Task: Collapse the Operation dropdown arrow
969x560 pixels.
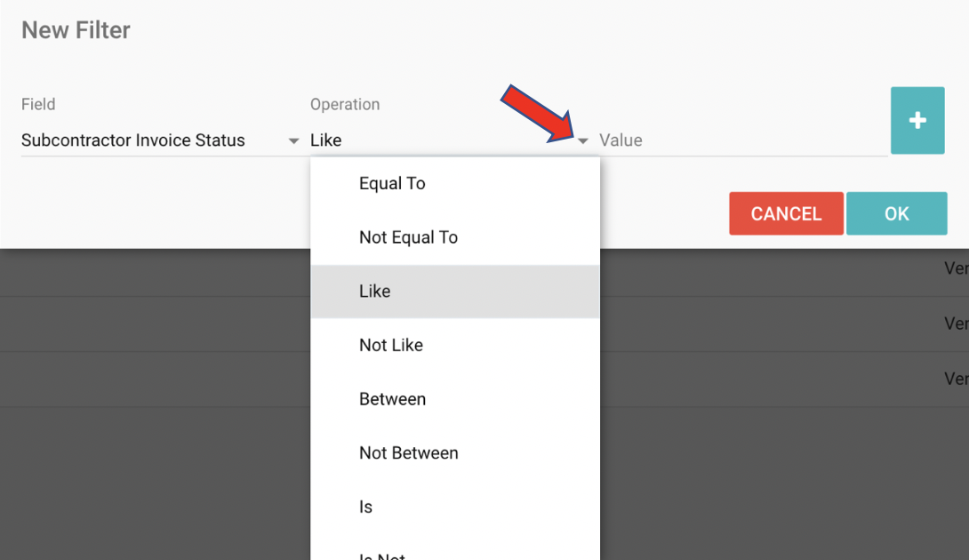Action: (x=583, y=141)
